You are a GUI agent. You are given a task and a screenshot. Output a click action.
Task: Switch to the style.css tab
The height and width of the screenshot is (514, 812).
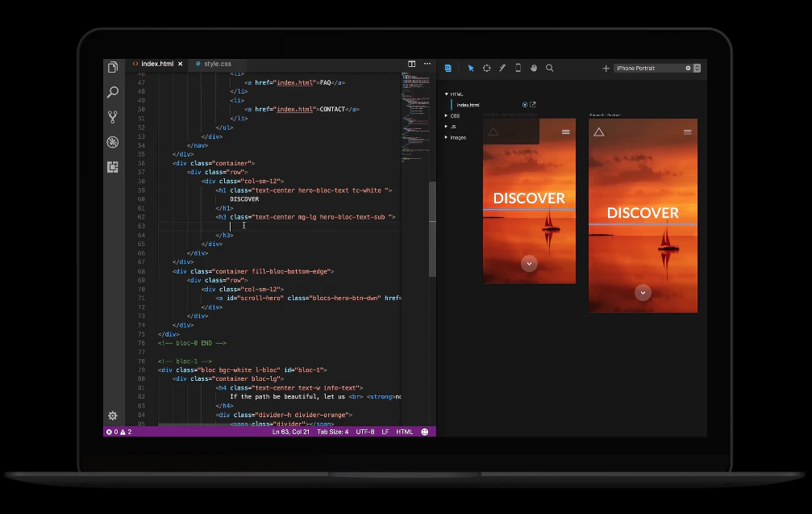(x=216, y=64)
